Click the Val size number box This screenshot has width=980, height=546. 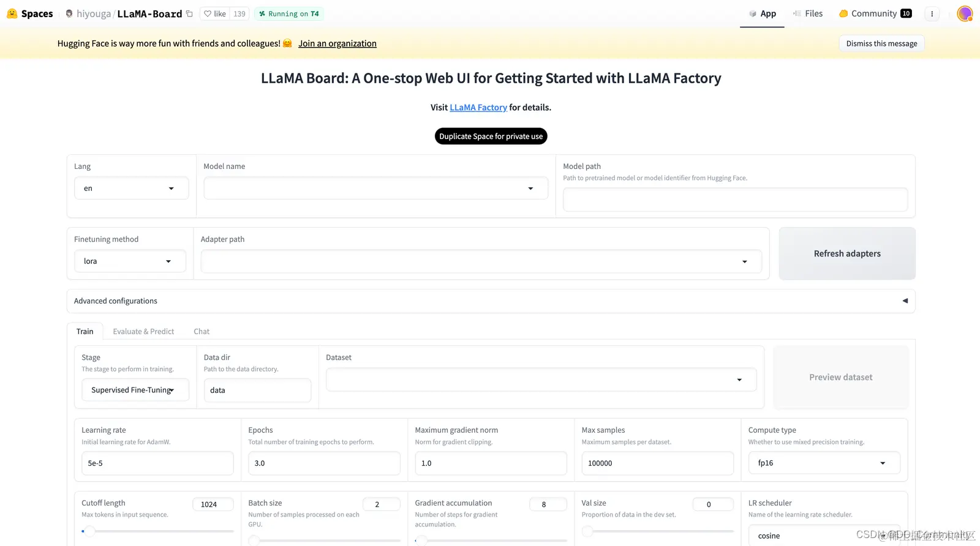coord(713,504)
